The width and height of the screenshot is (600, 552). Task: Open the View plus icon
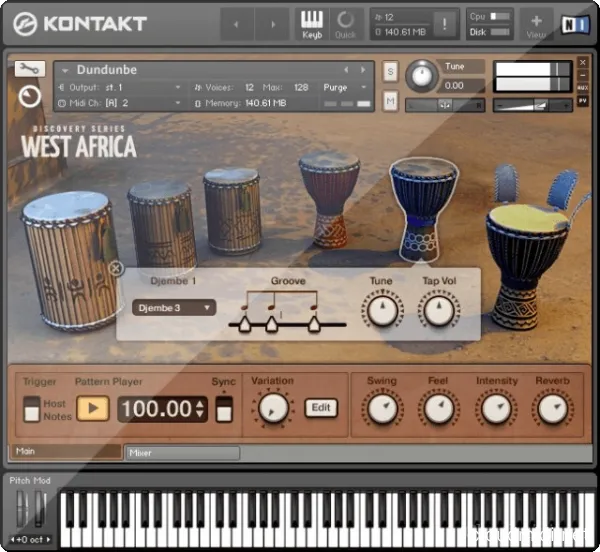coord(536,23)
